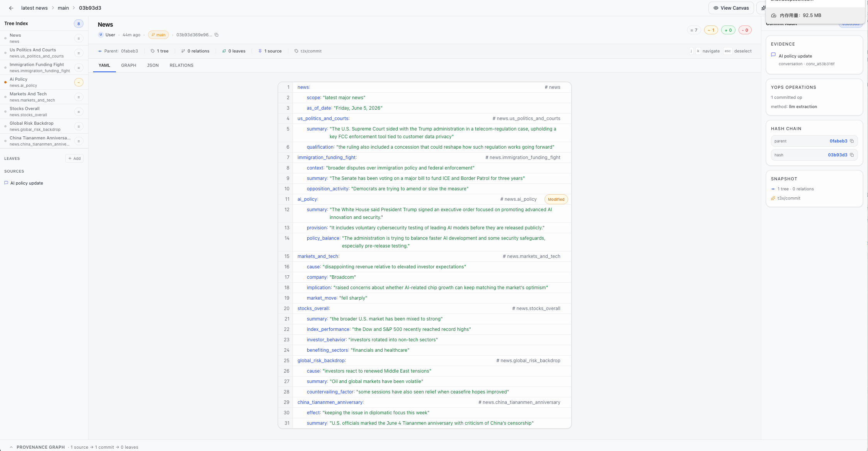Click the '# news.stocks_overall' comment

point(536,309)
